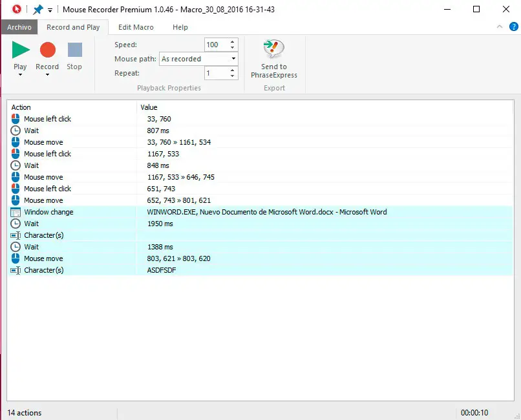Click the square Stop icon
Image resolution: width=521 pixels, height=420 pixels.
[75, 50]
